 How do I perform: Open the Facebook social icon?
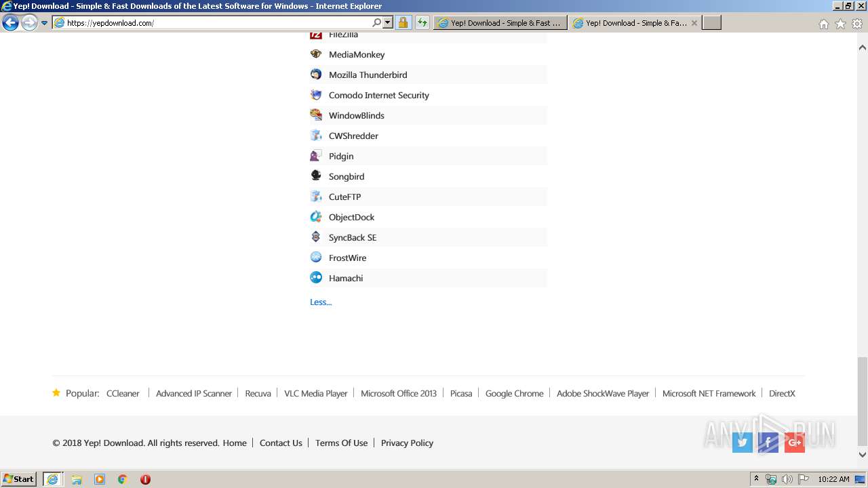coord(768,443)
